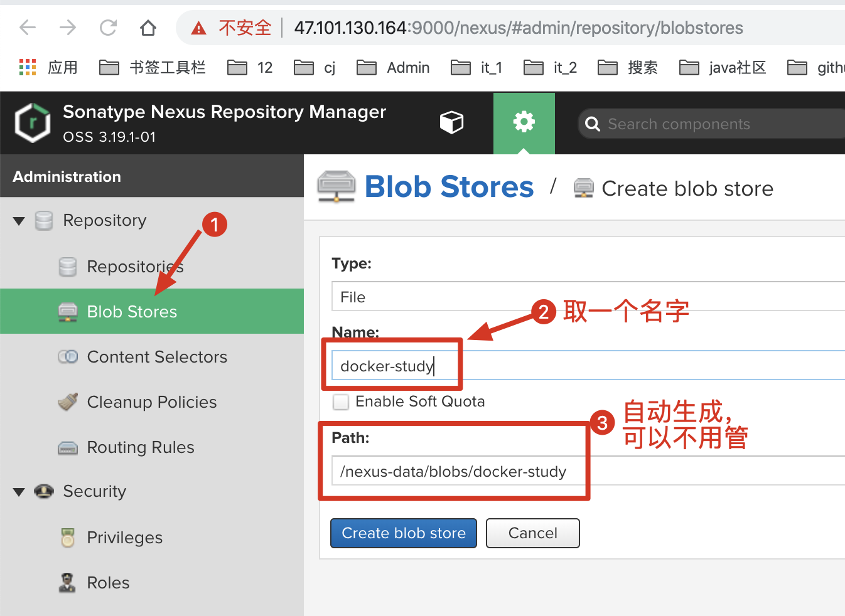Open the 书签工具栏 bookmark folder
Image resolution: width=845 pixels, height=616 pixels.
tap(153, 67)
